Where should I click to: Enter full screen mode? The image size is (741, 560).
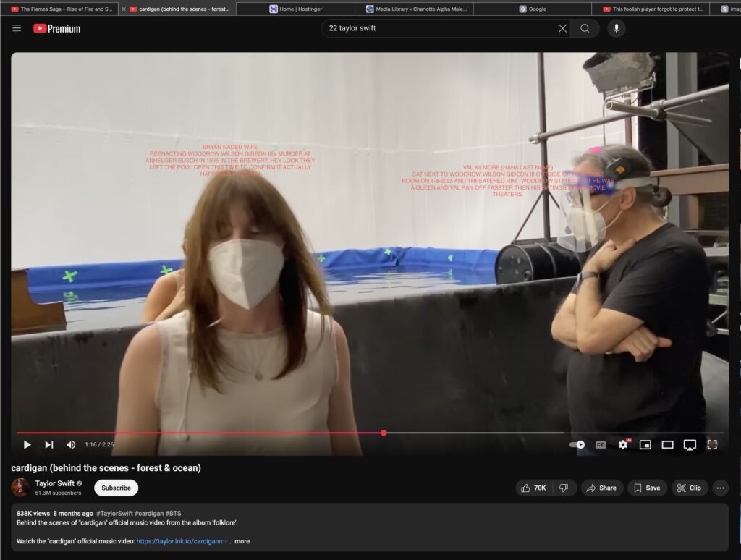(x=712, y=445)
